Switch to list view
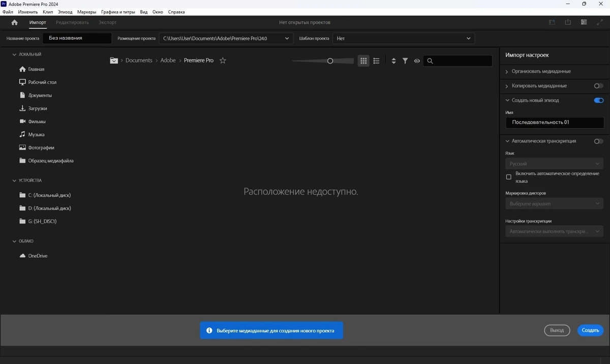The image size is (610, 364). [x=376, y=61]
